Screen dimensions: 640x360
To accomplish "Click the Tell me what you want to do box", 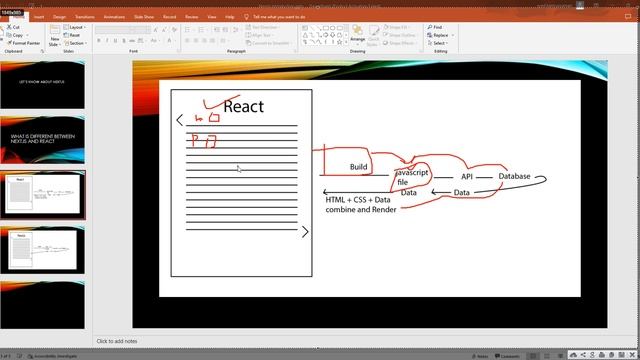I will 279,17.
